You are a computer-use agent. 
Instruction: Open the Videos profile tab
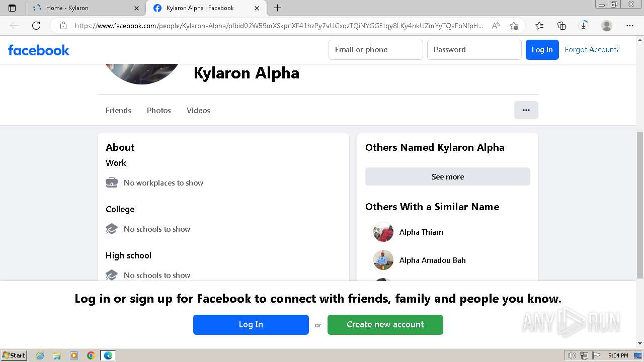198,110
